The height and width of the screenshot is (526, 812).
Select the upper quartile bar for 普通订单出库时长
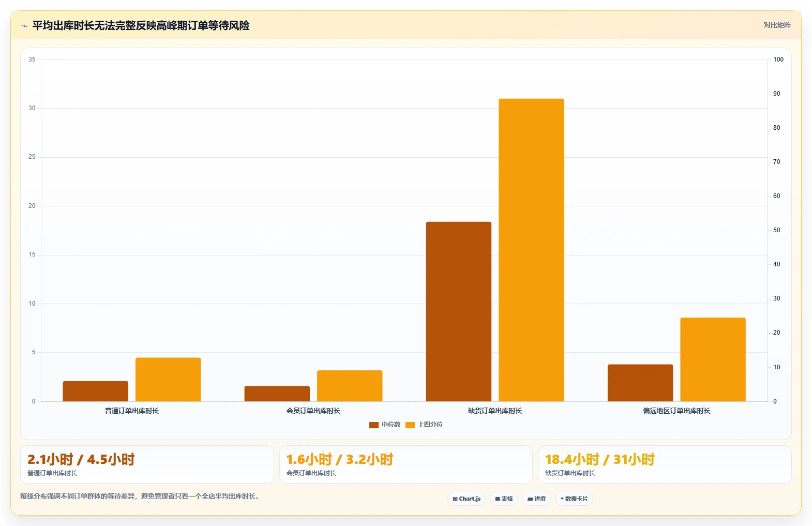coord(168,380)
